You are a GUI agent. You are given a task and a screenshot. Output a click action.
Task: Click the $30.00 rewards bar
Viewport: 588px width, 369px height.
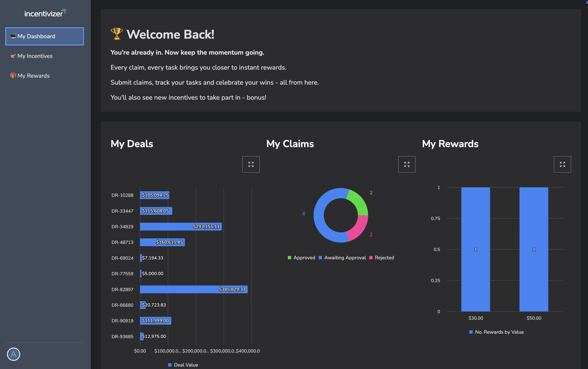point(475,249)
